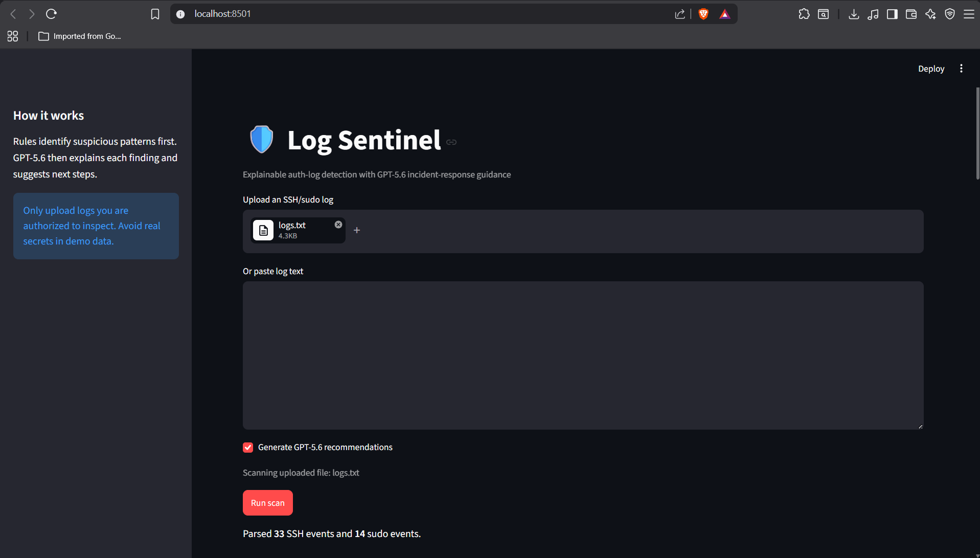Viewport: 980px width, 558px height.
Task: Open the browser hamburger menu
Action: coord(969,14)
